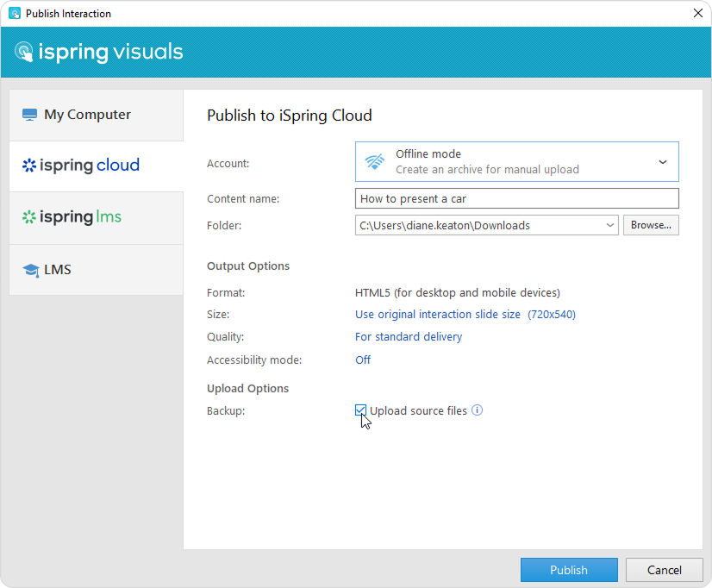This screenshot has width=712, height=588.
Task: Click the iSpring Cloud asterisk icon
Action: (29, 166)
